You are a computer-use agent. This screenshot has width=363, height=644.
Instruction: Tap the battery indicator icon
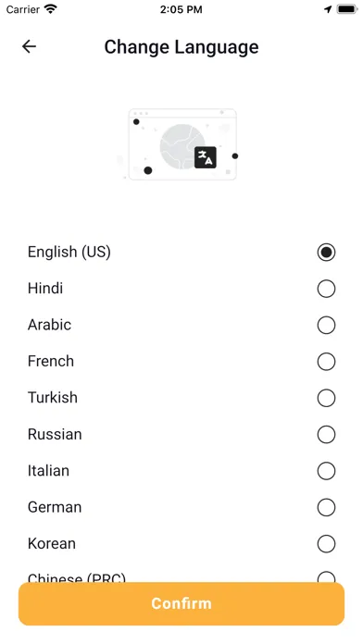(347, 9)
